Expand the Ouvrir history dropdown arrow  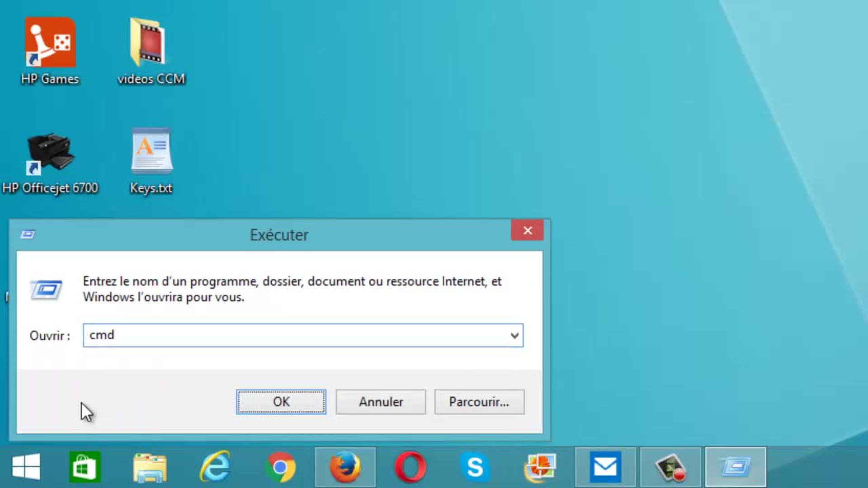pos(514,336)
